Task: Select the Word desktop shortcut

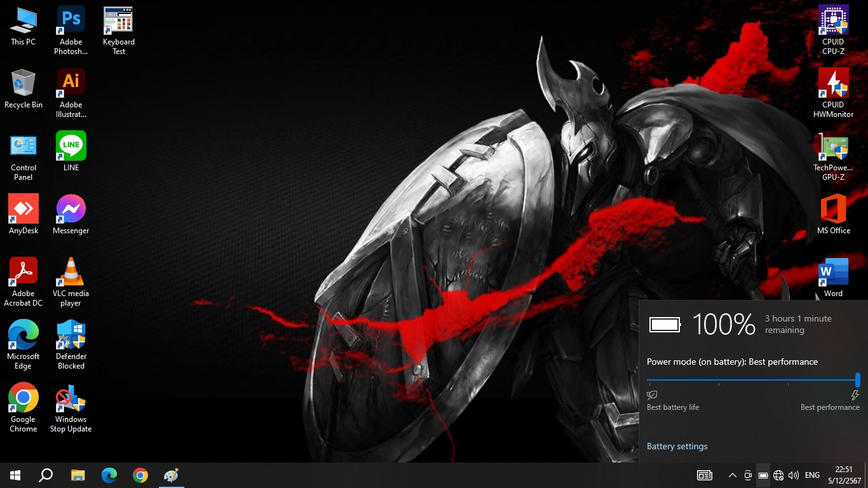Action: coord(834,278)
